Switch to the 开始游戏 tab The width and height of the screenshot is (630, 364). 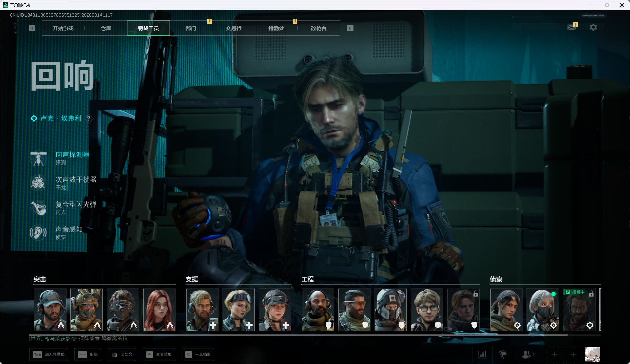click(63, 28)
